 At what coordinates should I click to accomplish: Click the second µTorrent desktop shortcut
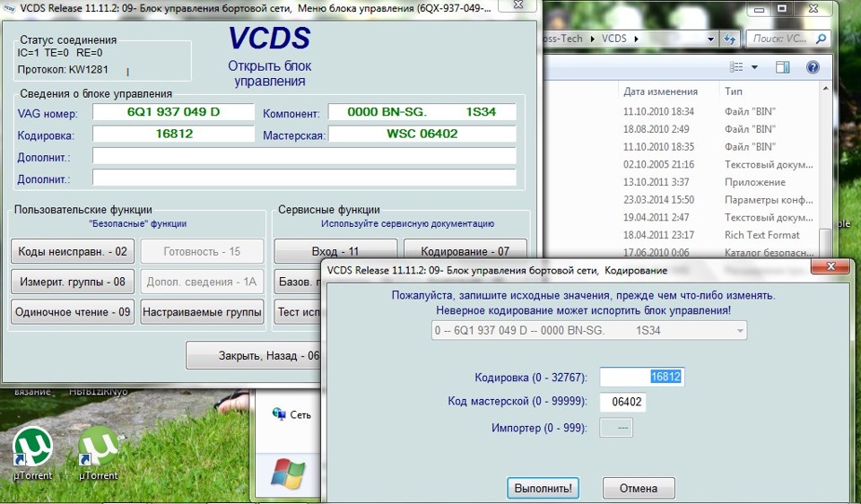pos(99,454)
